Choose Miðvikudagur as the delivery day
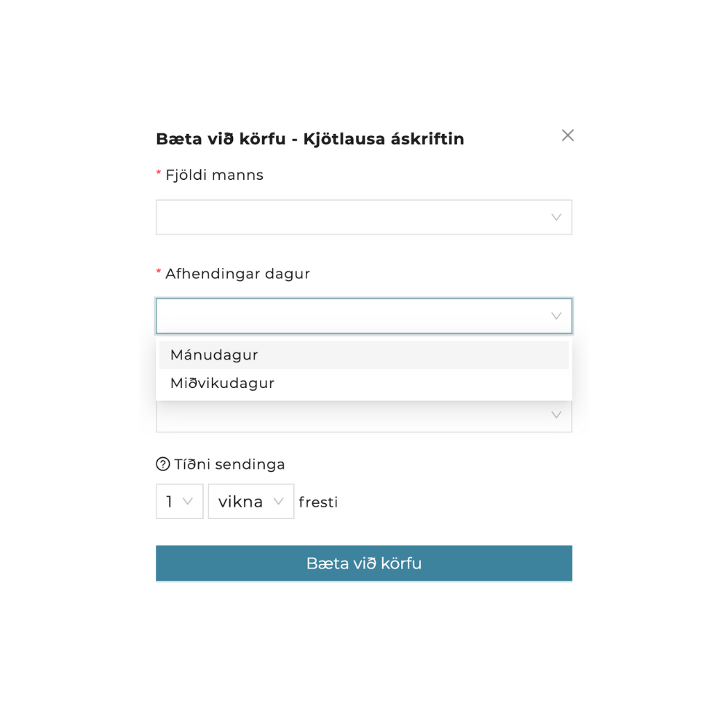This screenshot has height=728, width=728. tap(223, 384)
